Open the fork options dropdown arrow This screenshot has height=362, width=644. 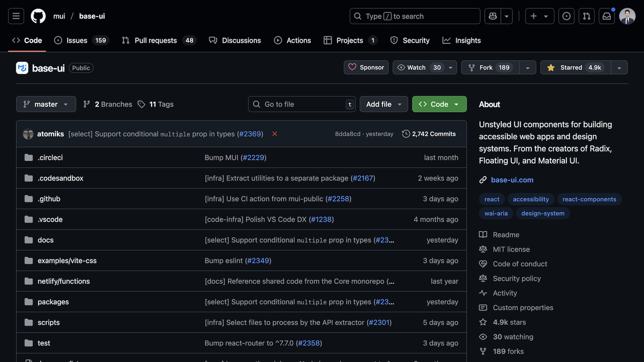click(528, 68)
